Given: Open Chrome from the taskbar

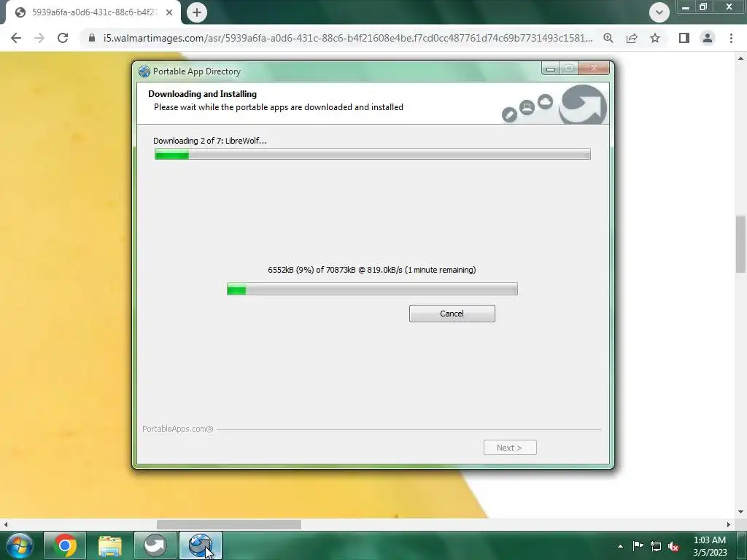Looking at the screenshot, I should click(x=65, y=545).
